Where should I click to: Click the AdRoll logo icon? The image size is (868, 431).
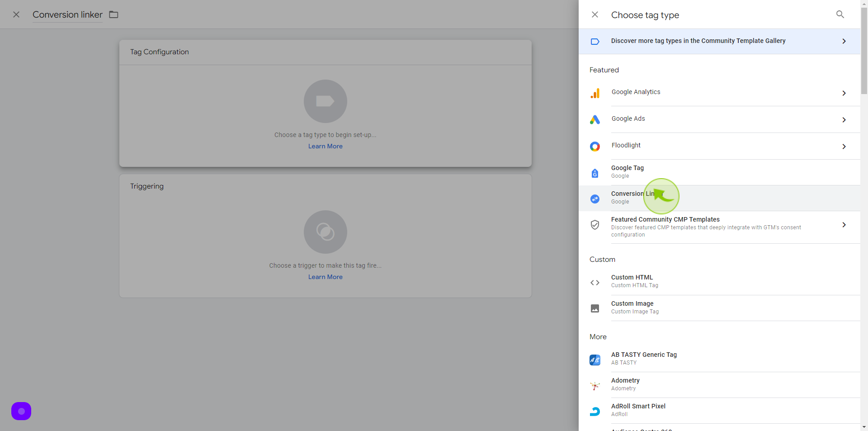595,412
